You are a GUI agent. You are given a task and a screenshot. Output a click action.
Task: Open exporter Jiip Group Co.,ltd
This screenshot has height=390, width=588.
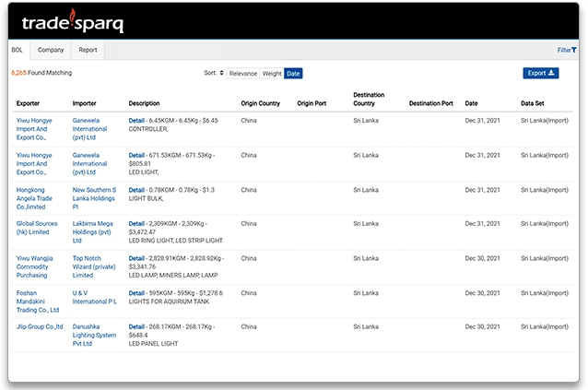[x=40, y=326]
